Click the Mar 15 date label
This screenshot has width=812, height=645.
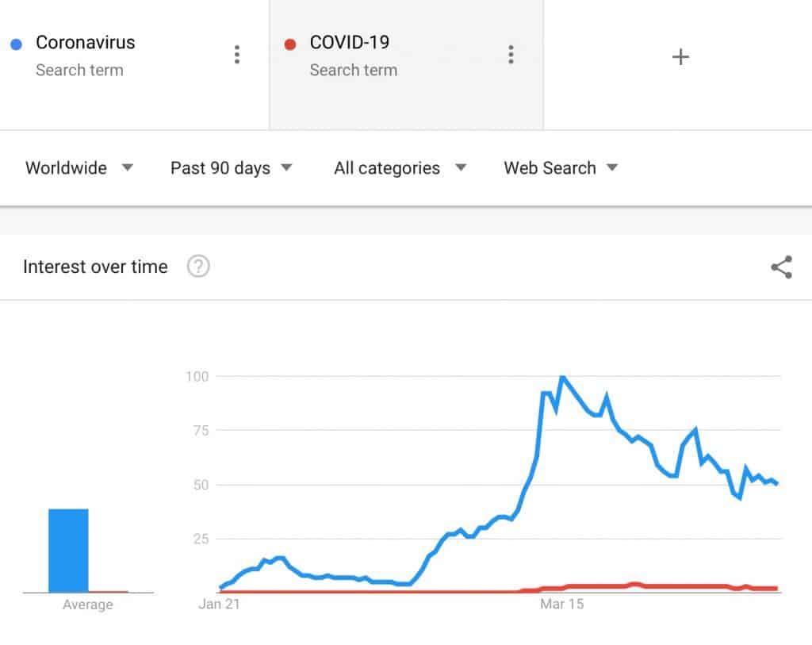[x=562, y=604]
